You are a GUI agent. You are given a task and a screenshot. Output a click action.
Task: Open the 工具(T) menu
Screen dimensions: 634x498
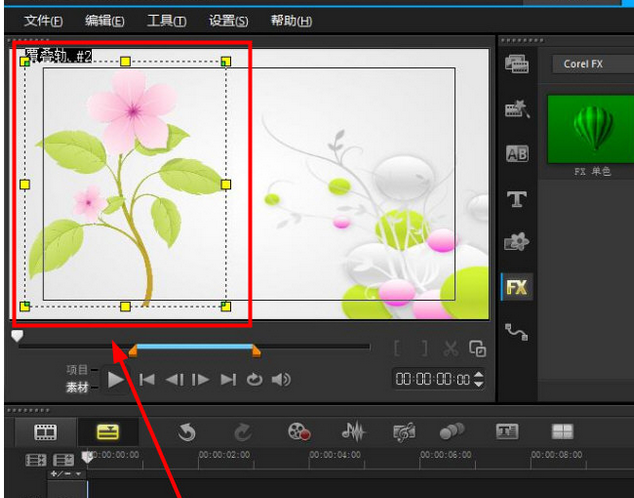(x=167, y=20)
